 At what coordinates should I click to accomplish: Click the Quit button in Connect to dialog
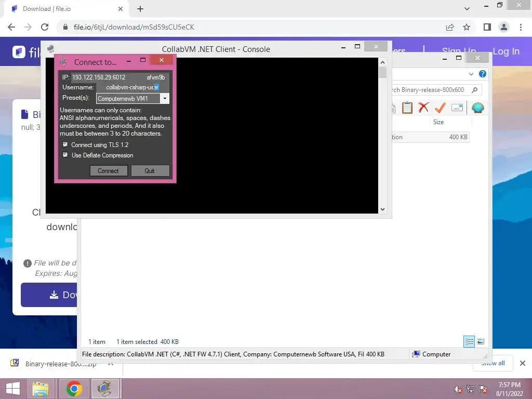click(x=150, y=170)
